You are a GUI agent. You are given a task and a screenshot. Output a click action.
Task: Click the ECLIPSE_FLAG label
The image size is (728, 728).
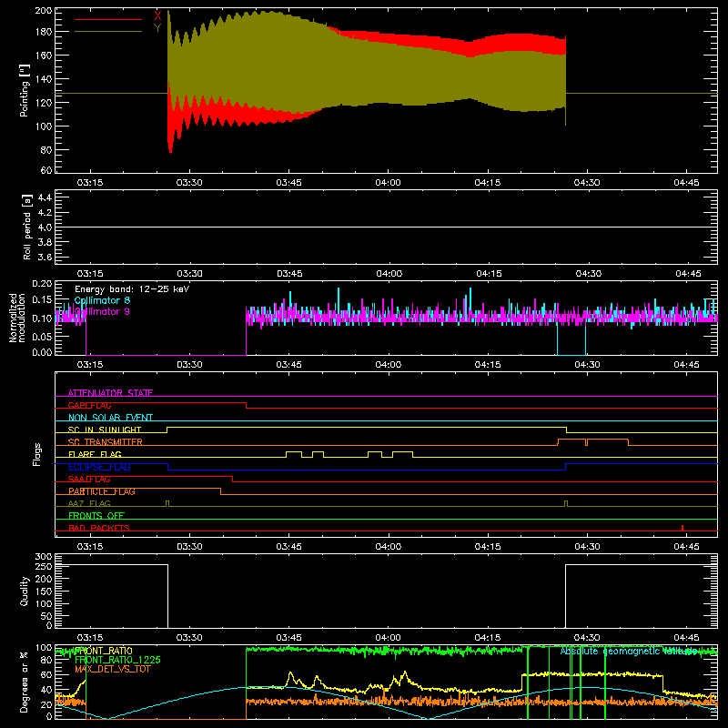[x=99, y=467]
